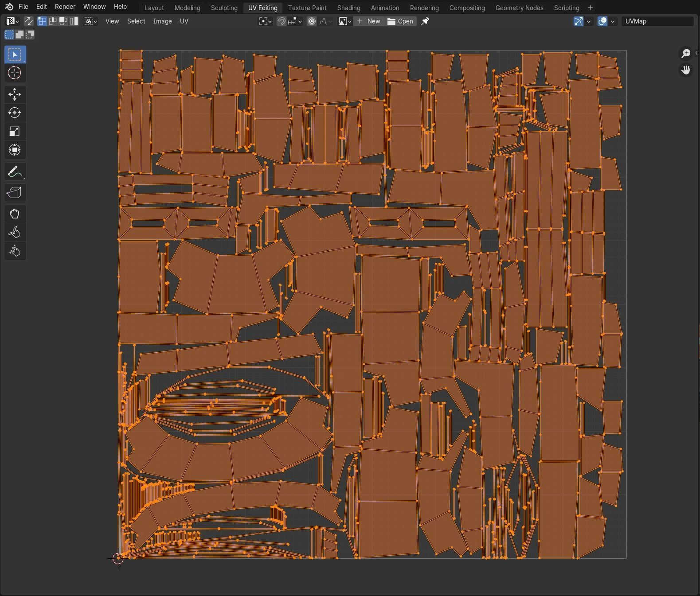Image resolution: width=700 pixels, height=596 pixels.
Task: Activate the Transform tool
Action: pos(15,150)
